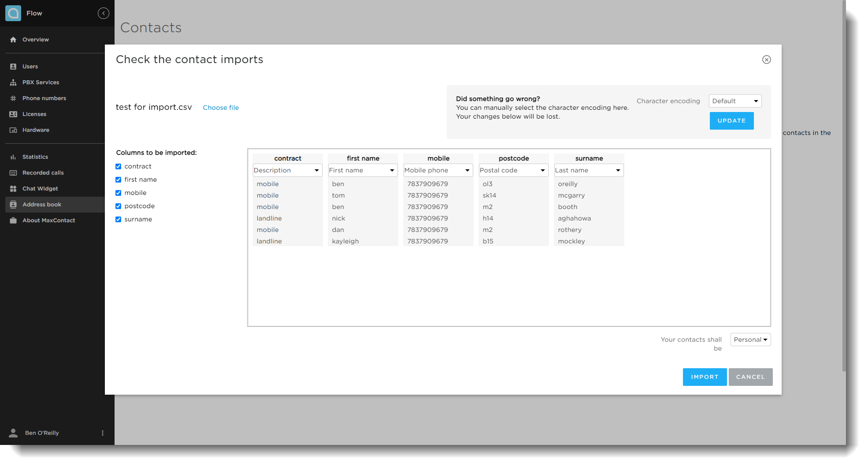
Task: Click the 'mockley' surname cell
Action: point(571,241)
